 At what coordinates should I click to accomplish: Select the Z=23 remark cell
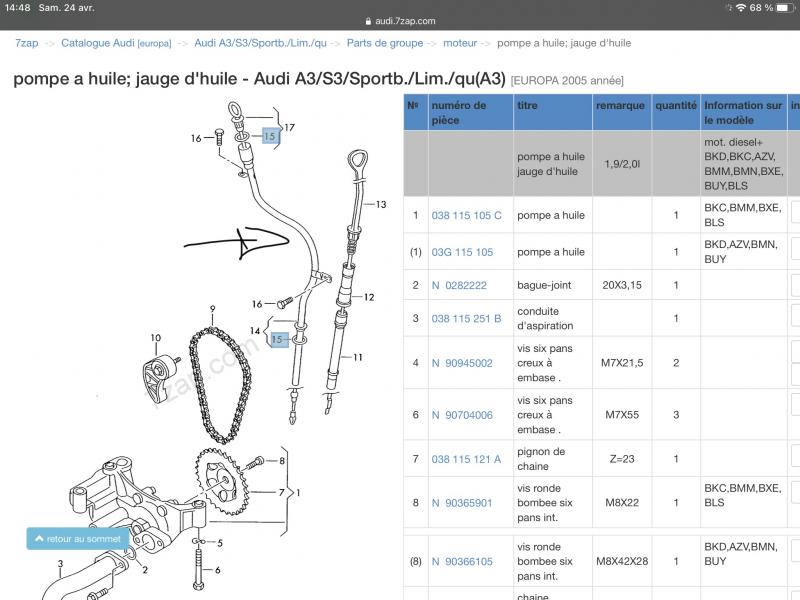pyautogui.click(x=621, y=459)
